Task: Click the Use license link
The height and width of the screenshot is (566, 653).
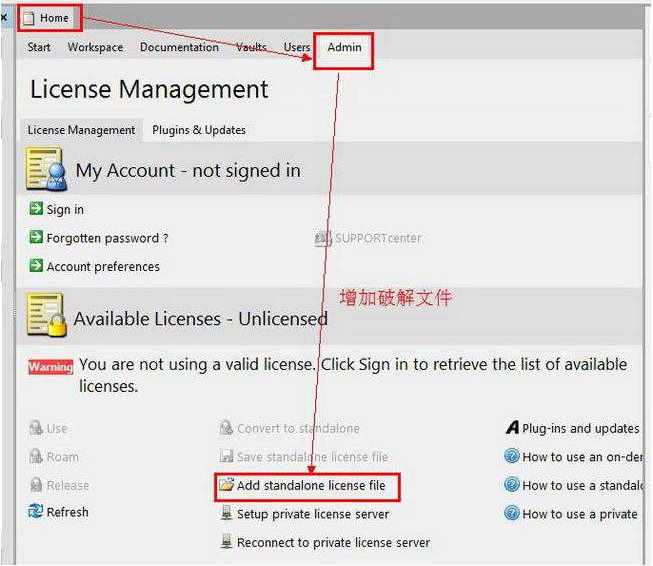Action: (x=57, y=428)
